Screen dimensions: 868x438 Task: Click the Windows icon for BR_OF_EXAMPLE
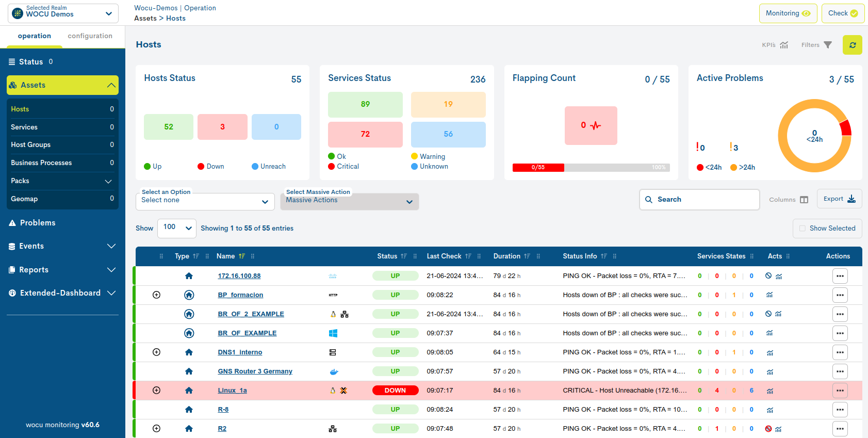(x=333, y=333)
